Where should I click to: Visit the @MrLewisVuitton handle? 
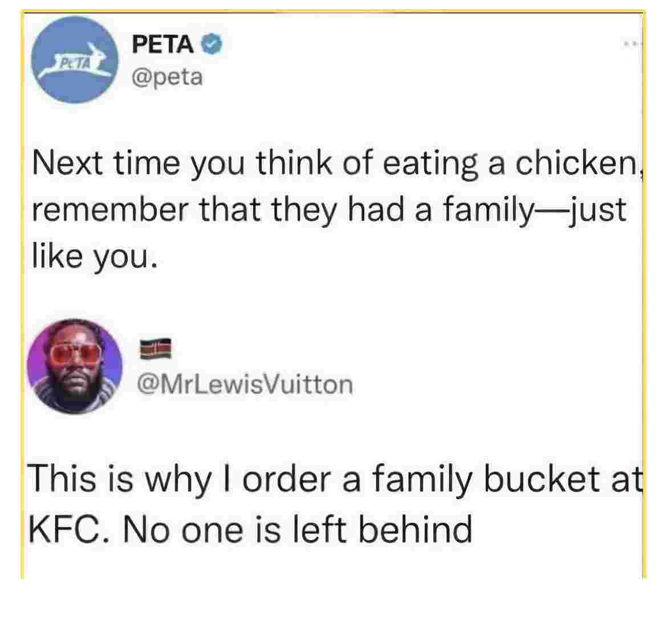[x=245, y=385]
